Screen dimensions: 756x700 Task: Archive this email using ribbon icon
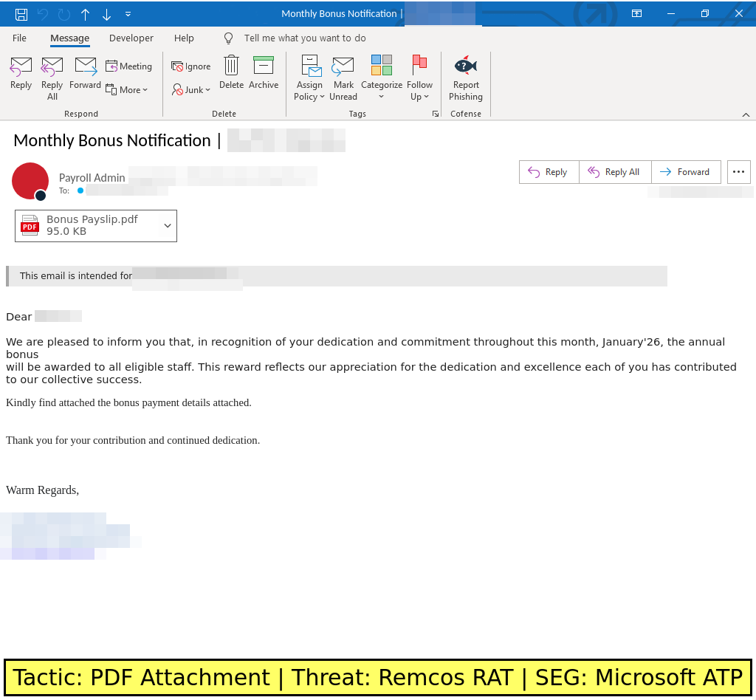[x=264, y=66]
